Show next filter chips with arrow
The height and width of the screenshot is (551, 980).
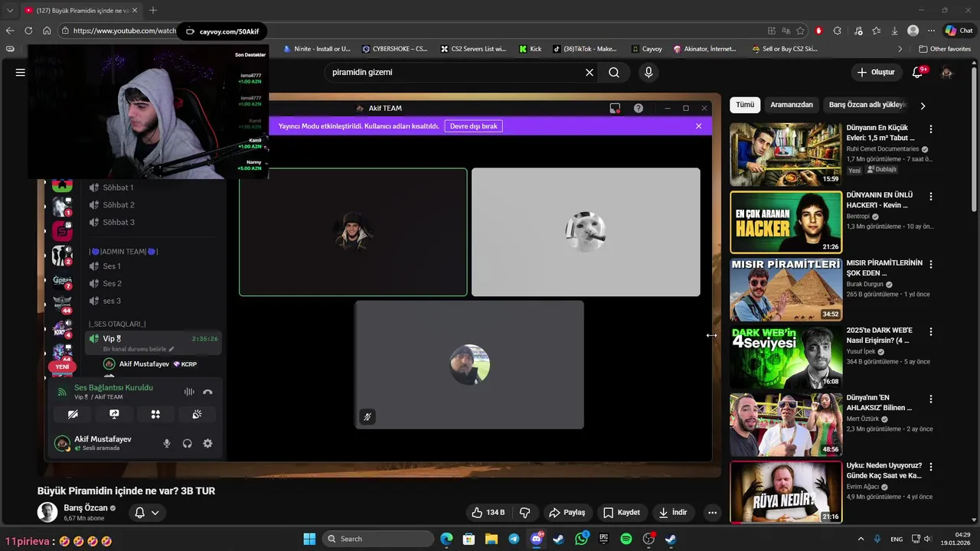pyautogui.click(x=923, y=106)
